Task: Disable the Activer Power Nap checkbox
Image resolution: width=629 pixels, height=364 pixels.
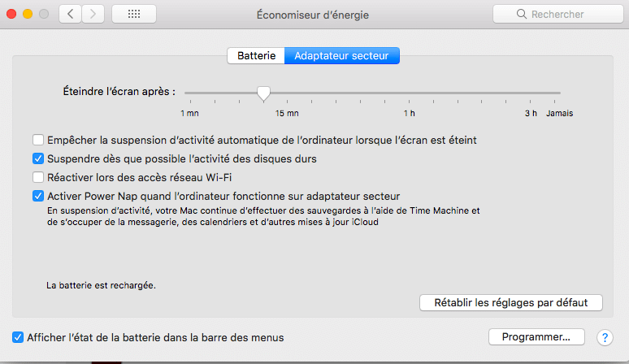Action: pyautogui.click(x=38, y=196)
